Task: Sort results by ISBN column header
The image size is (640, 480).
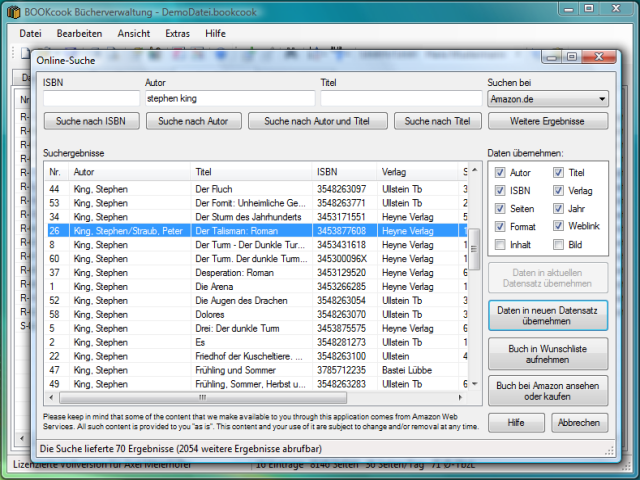Action: coord(345,172)
